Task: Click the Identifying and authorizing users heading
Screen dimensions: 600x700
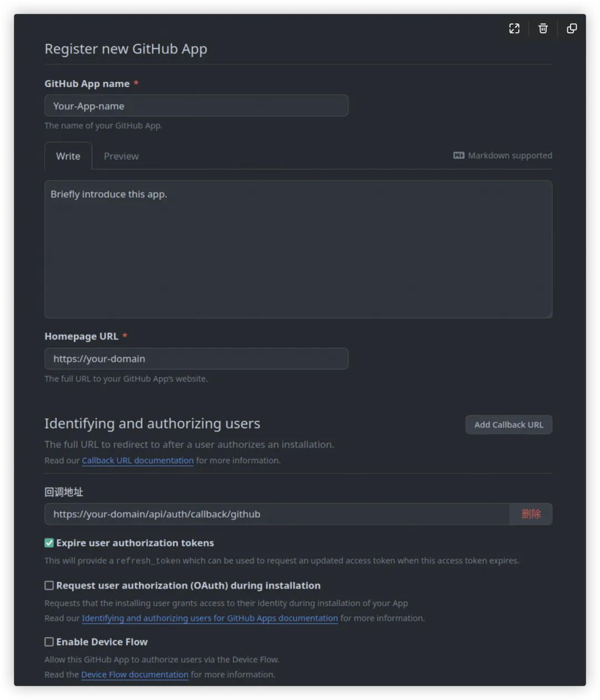Action: coord(152,424)
